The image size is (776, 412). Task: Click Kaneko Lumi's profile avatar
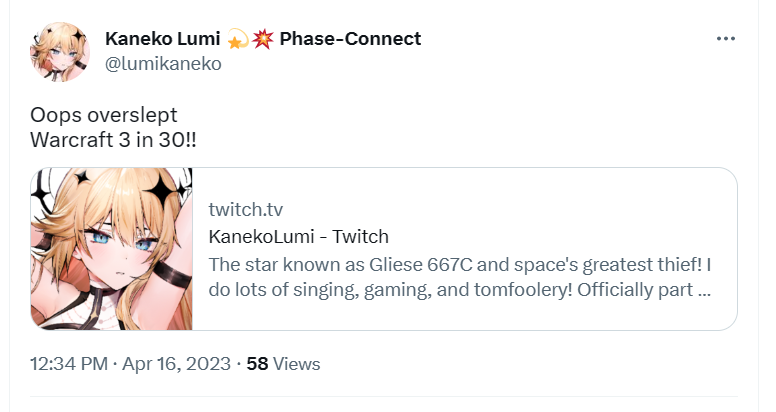[x=61, y=51]
